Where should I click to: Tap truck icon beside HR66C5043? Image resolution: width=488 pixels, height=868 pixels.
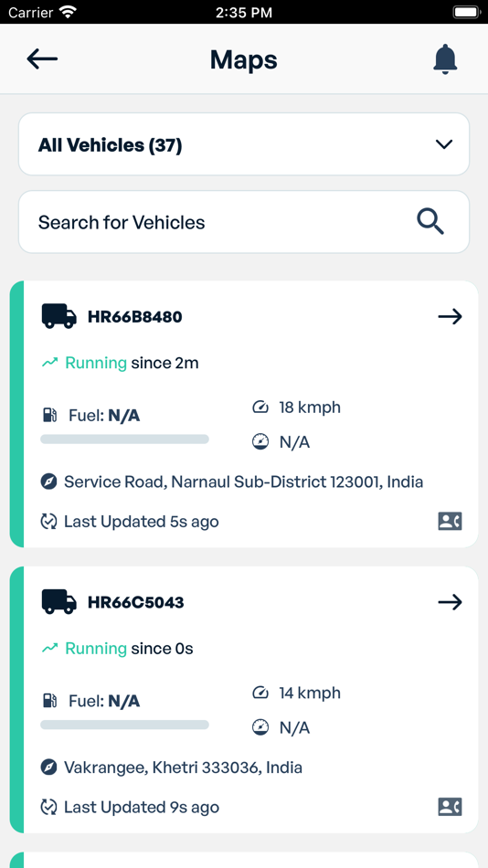[x=58, y=601]
